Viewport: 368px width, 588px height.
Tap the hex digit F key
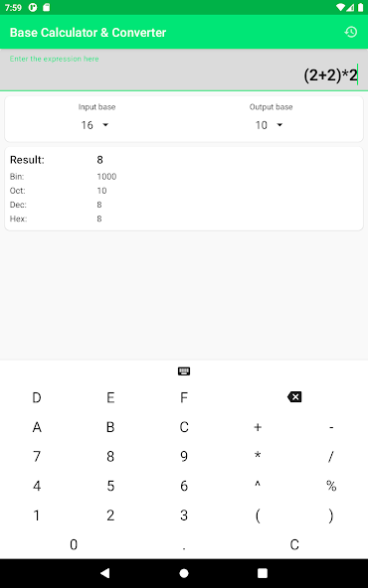(x=184, y=397)
